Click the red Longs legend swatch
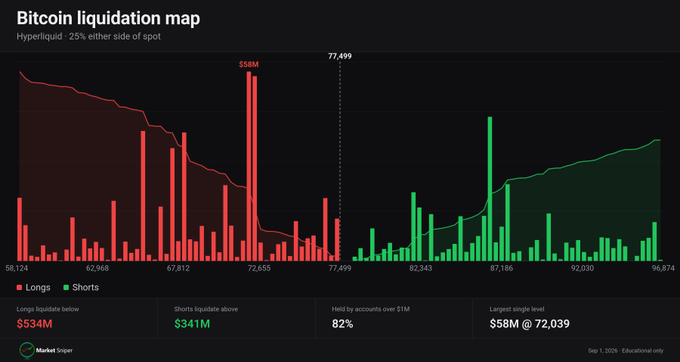The height and width of the screenshot is (362, 680). click(x=19, y=287)
